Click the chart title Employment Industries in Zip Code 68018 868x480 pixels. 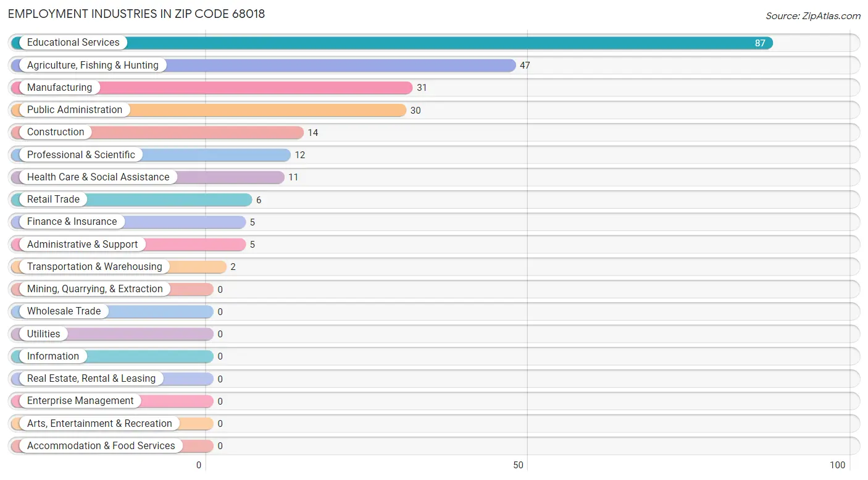(x=136, y=14)
